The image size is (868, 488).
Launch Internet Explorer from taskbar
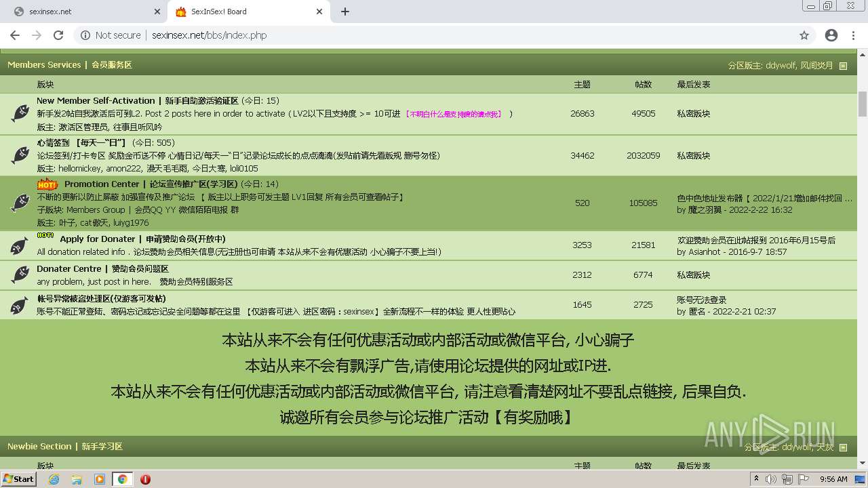click(x=54, y=479)
